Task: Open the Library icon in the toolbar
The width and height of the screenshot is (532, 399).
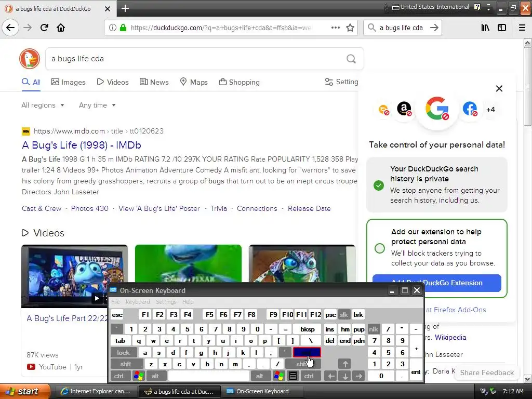Action: click(485, 28)
